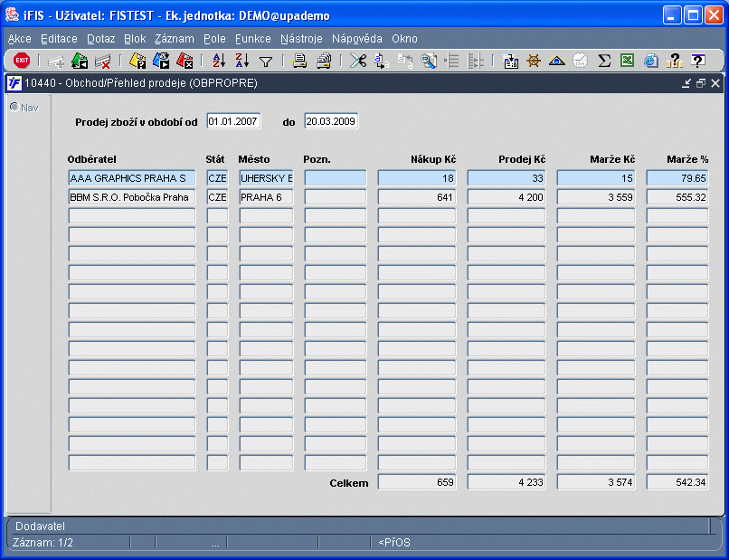Click the Stát field CZE in the BBM row
The width and height of the screenshot is (729, 560).
point(218,197)
